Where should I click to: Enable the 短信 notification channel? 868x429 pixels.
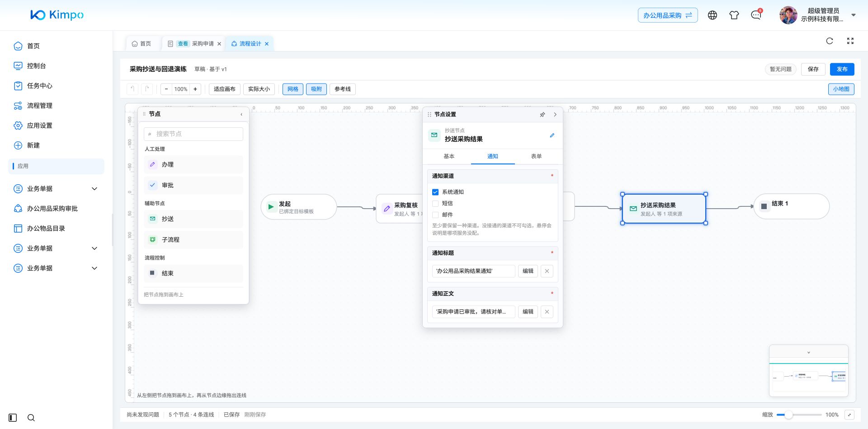pos(435,204)
